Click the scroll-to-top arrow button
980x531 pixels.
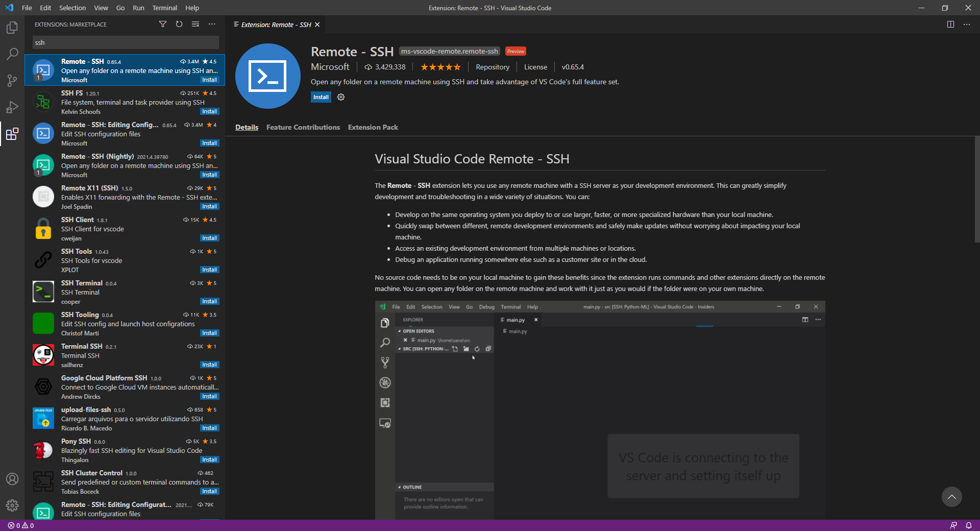pos(952,497)
